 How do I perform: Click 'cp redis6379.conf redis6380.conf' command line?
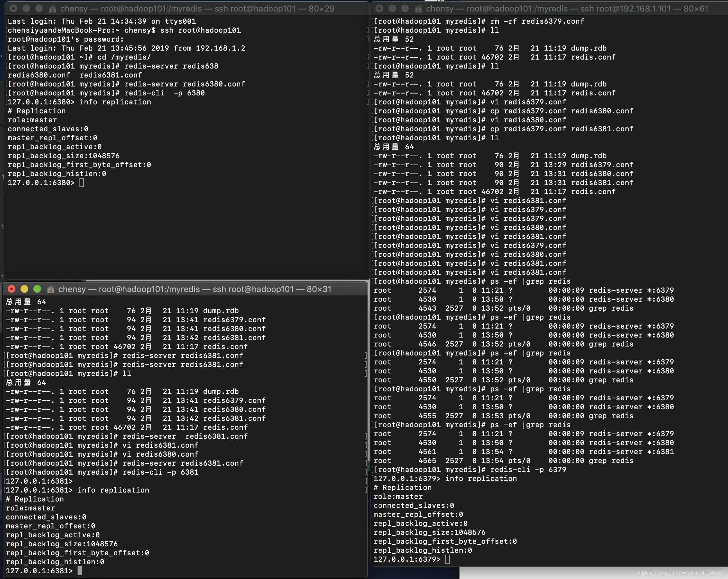click(561, 111)
